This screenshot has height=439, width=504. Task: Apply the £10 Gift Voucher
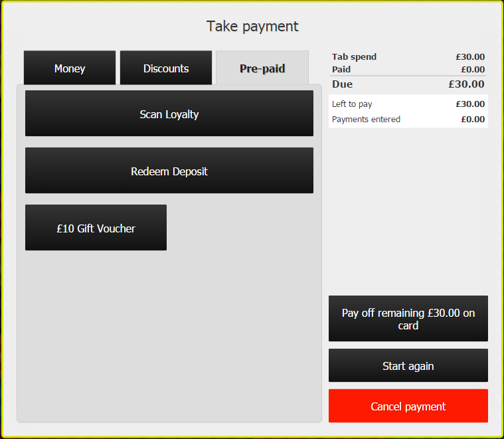tap(96, 228)
